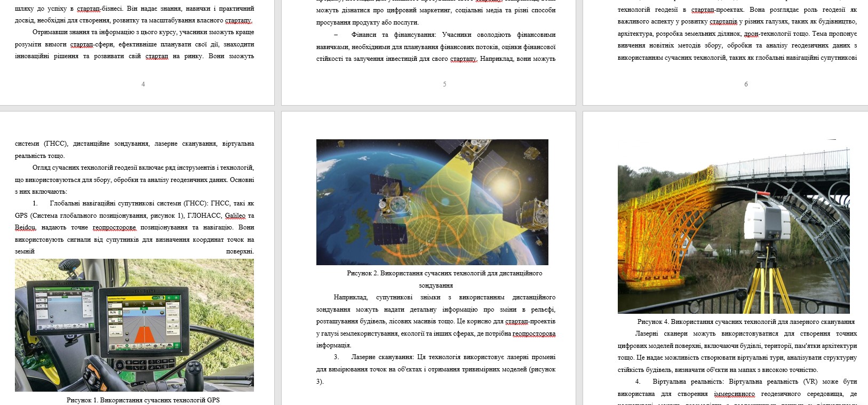Click paragraph starting 'Огляд сучасних технологій геодезії'
This screenshot has width=868, height=405.
pyautogui.click(x=134, y=179)
